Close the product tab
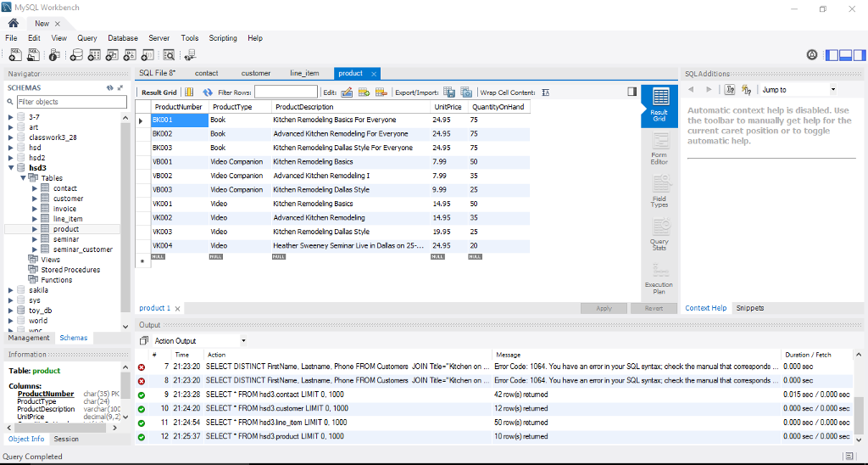 coord(374,74)
